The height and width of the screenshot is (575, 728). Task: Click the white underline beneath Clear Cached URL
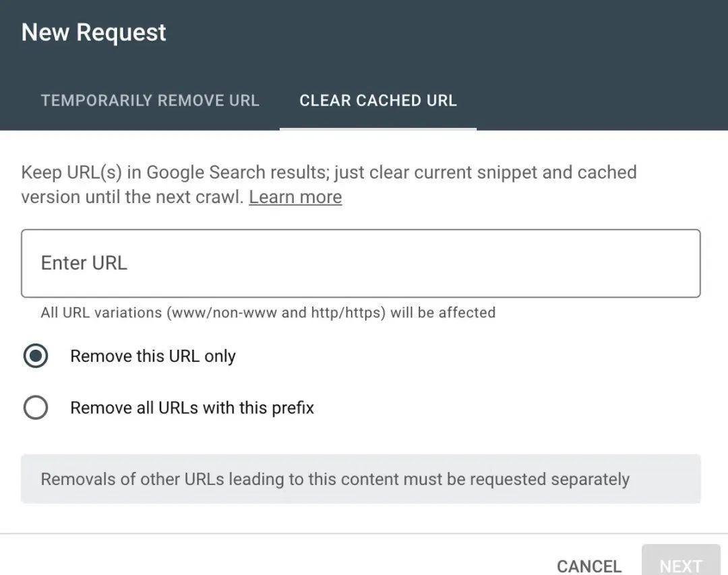(377, 129)
